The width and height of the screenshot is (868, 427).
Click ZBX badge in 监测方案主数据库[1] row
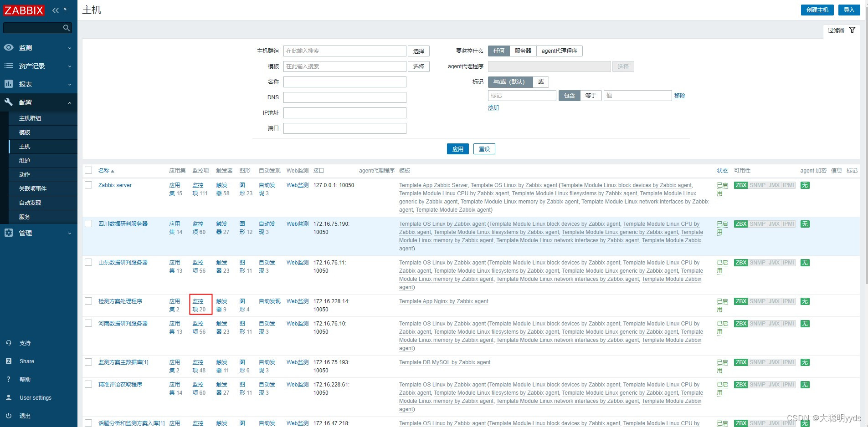point(741,362)
